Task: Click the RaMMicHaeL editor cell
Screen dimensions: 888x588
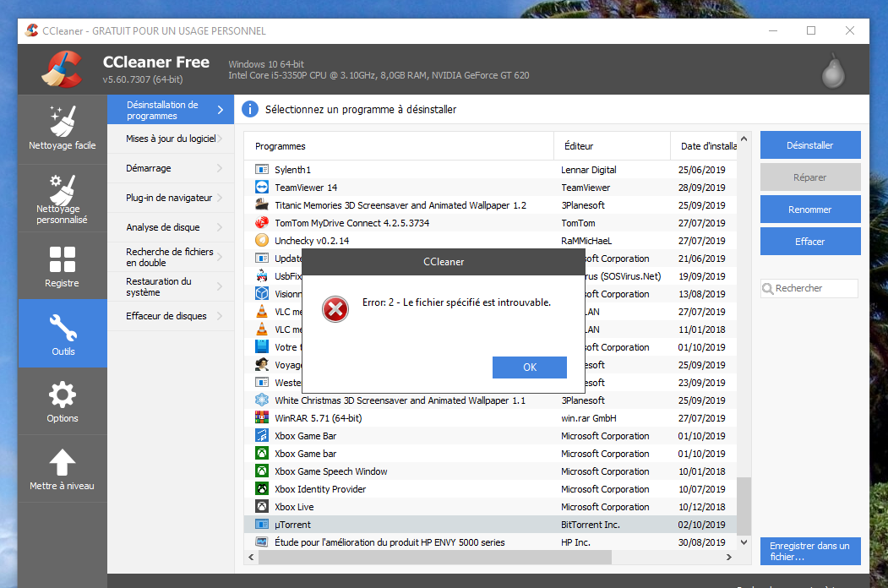Action: coord(586,241)
